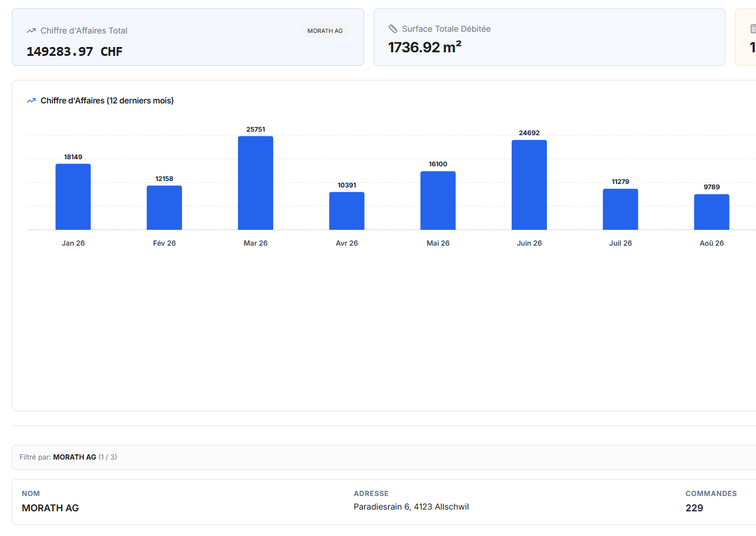The height and width of the screenshot is (536, 756).
Task: Click the 25751 value label above March
Action: (x=256, y=129)
